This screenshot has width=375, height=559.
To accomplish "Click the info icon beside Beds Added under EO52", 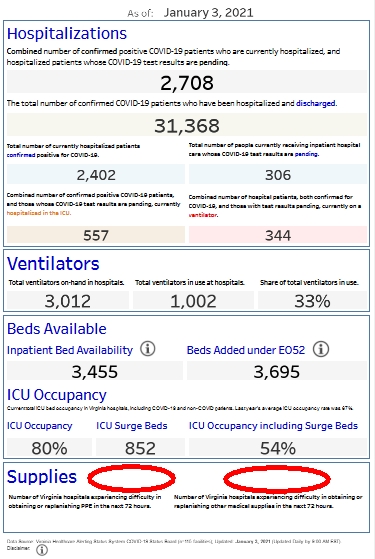I will pyautogui.click(x=321, y=349).
